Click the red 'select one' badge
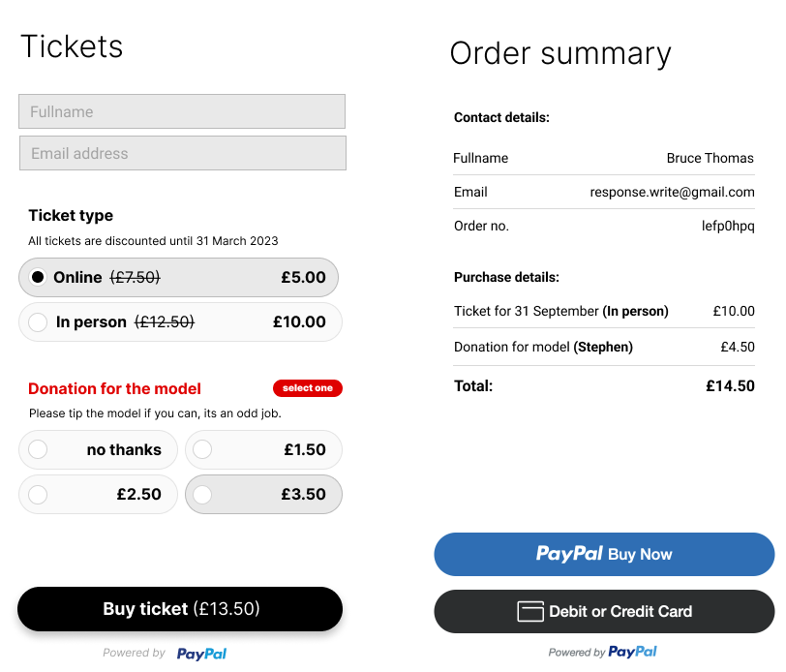This screenshot has height=672, width=786. [x=308, y=388]
